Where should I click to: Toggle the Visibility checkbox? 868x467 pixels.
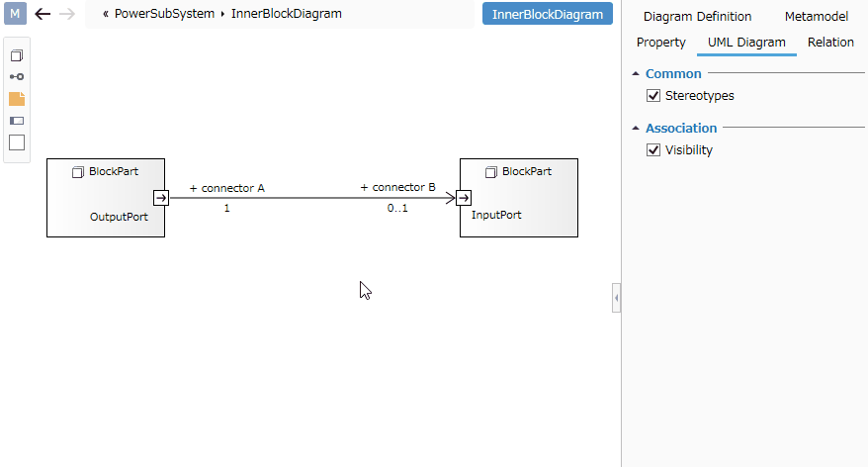653,150
